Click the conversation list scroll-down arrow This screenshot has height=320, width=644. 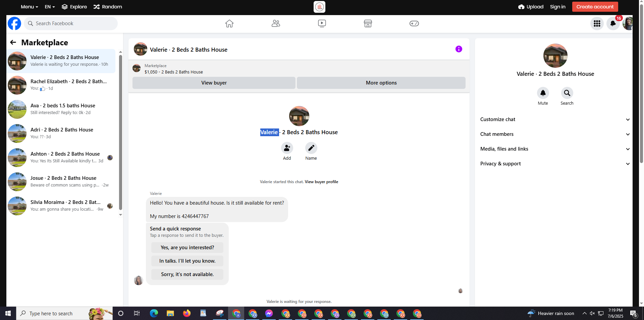[120, 215]
